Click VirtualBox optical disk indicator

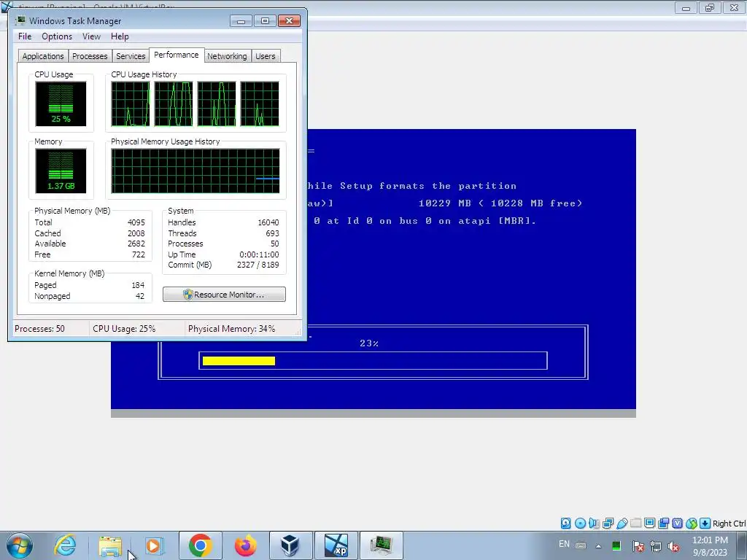(580, 524)
